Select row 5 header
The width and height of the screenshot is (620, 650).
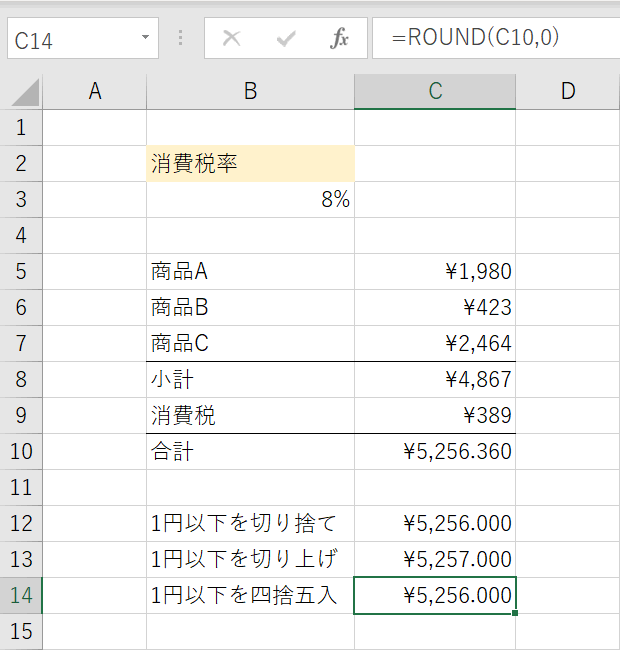tap(21, 272)
